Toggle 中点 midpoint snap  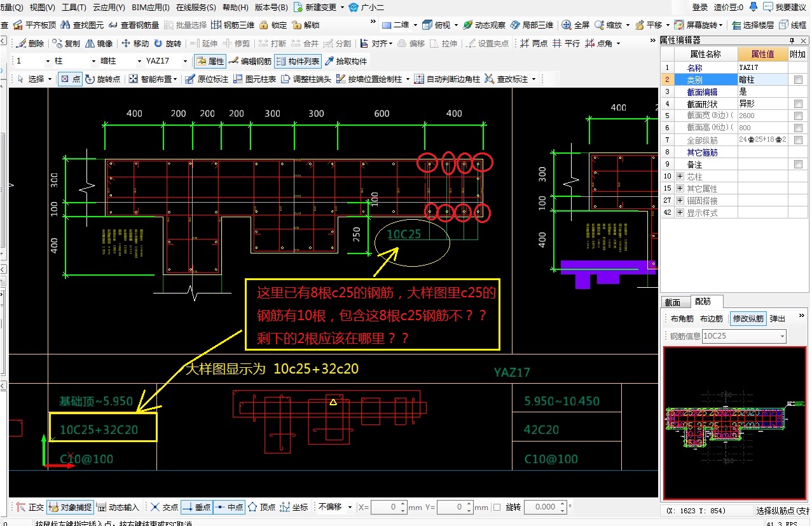tap(229, 508)
